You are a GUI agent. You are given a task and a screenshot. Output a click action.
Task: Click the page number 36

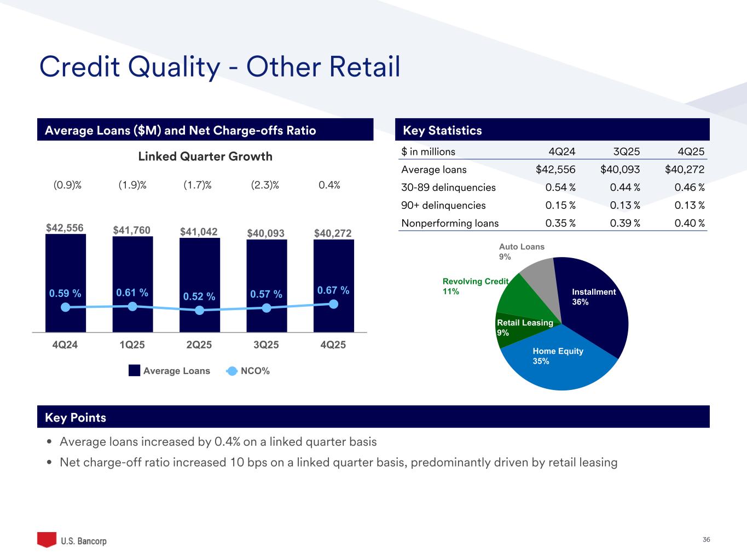tap(706, 540)
